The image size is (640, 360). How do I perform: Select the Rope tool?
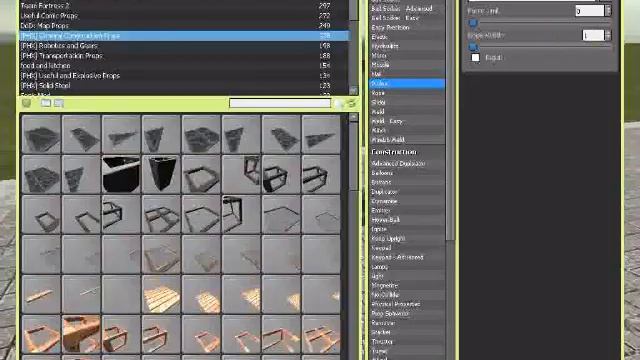407,93
